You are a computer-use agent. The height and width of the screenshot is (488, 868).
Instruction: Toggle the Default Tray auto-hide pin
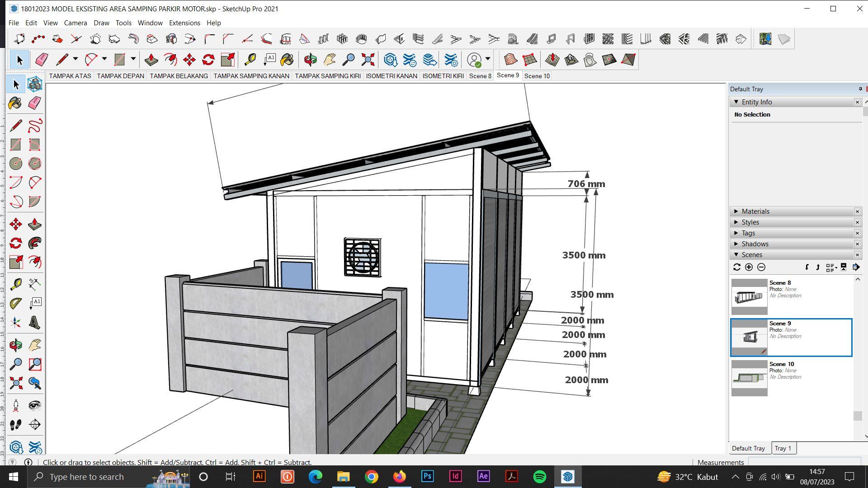pos(860,89)
